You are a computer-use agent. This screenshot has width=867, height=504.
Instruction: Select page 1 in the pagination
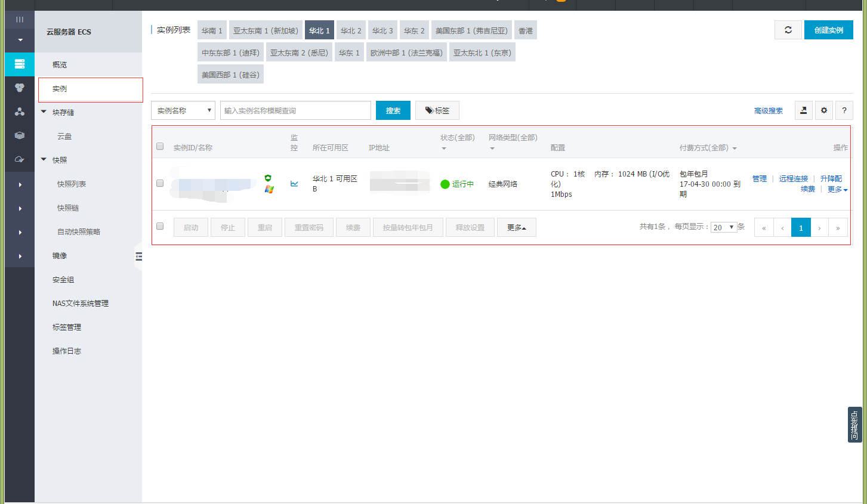(x=801, y=227)
